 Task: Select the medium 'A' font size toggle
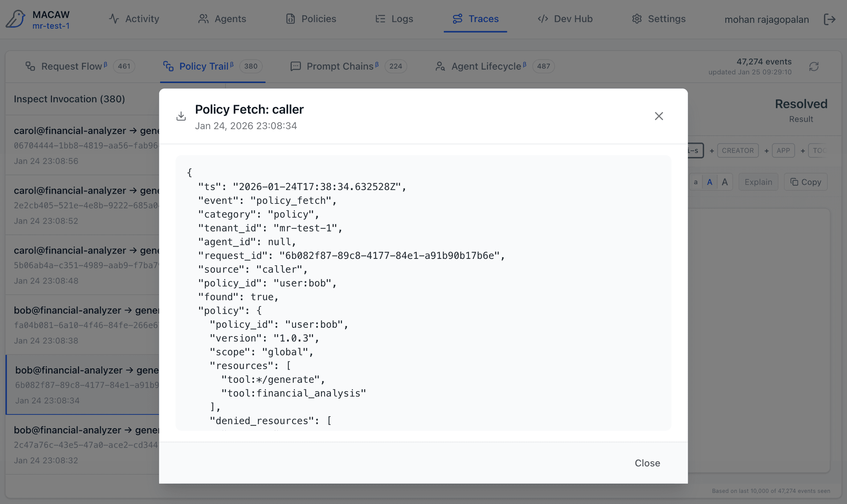click(x=710, y=182)
